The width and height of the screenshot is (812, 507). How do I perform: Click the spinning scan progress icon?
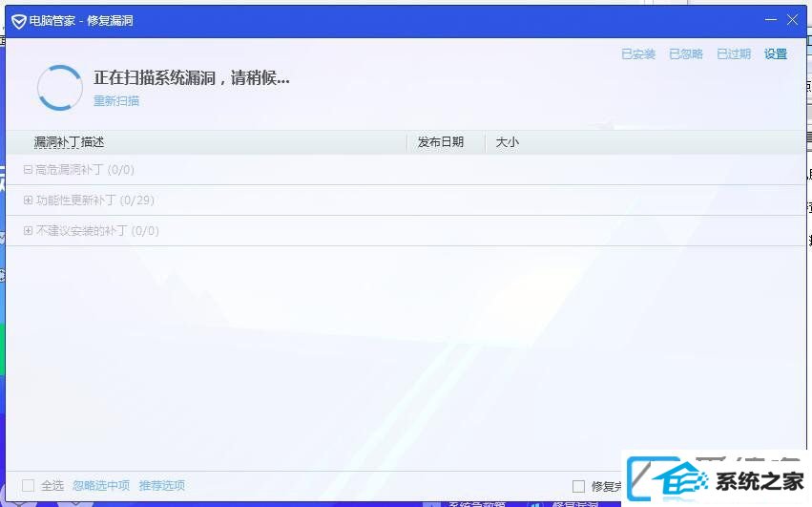60,88
